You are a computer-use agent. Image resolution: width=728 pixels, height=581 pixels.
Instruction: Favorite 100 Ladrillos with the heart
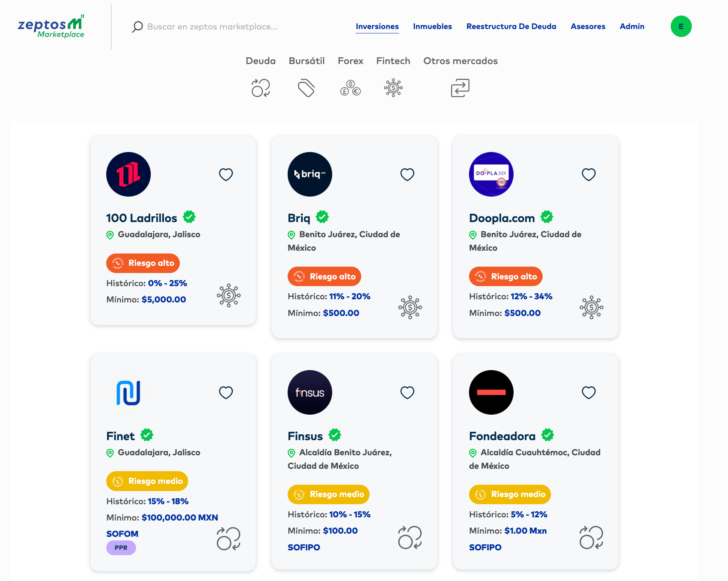[226, 174]
